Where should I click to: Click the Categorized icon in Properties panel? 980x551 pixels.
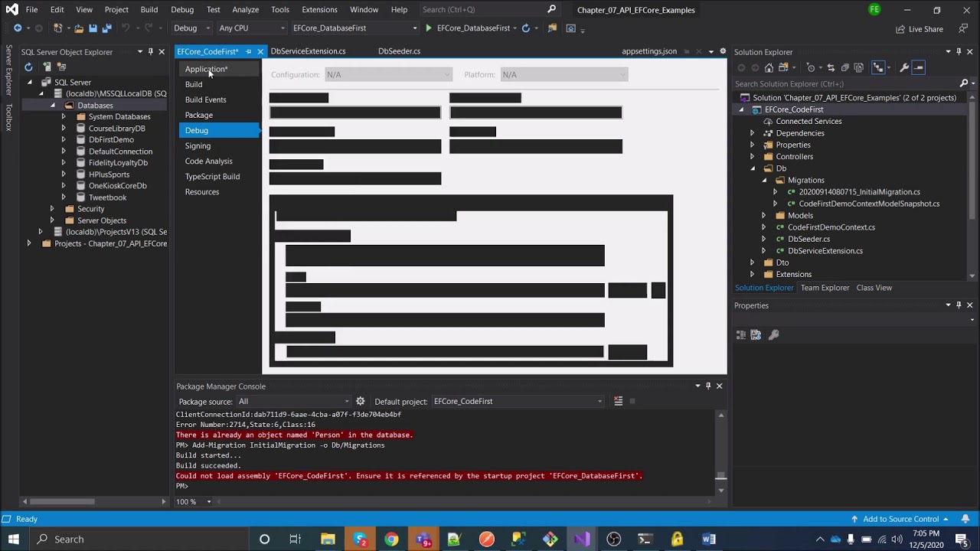(x=740, y=334)
